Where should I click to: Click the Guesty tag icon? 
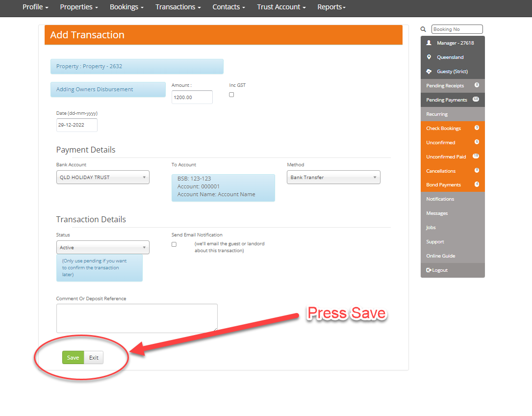429,72
